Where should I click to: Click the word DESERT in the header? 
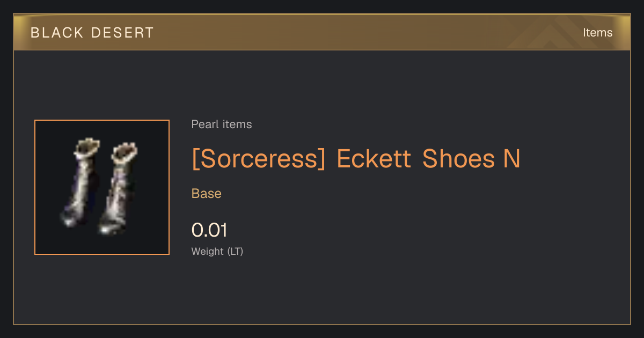pos(123,33)
